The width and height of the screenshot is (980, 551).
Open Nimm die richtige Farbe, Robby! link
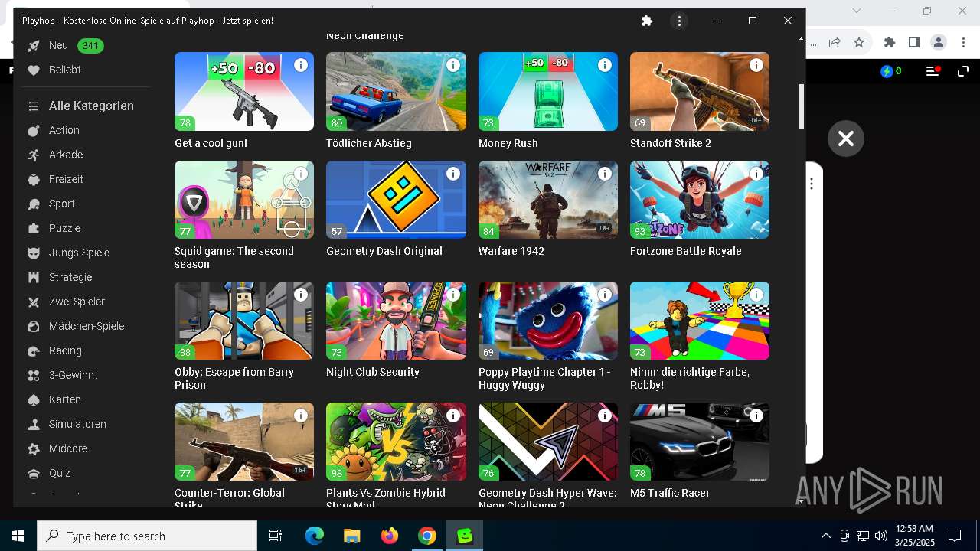coord(690,378)
